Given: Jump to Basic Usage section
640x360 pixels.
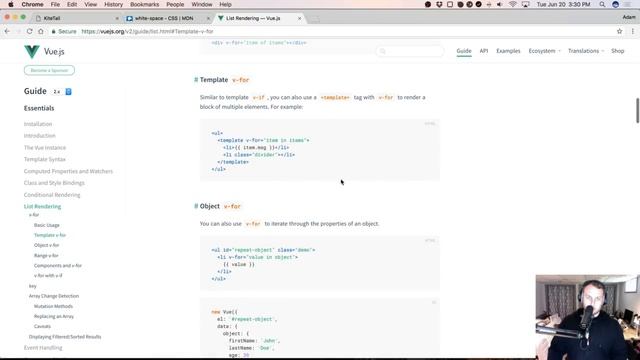Looking at the screenshot, I should click(47, 225).
